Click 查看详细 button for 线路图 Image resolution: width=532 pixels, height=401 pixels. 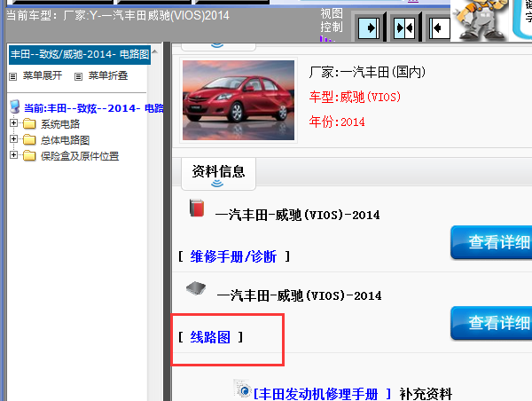tap(491, 323)
